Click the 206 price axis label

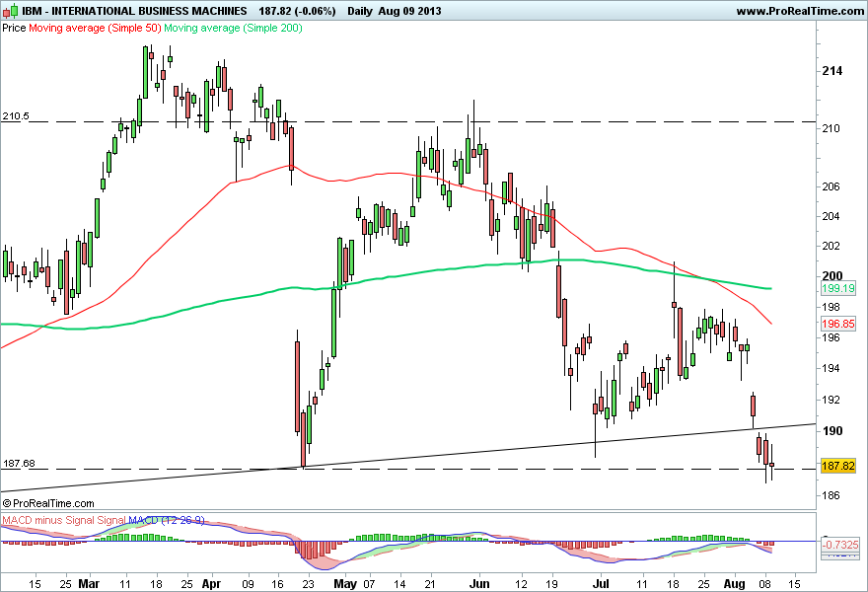pos(831,186)
